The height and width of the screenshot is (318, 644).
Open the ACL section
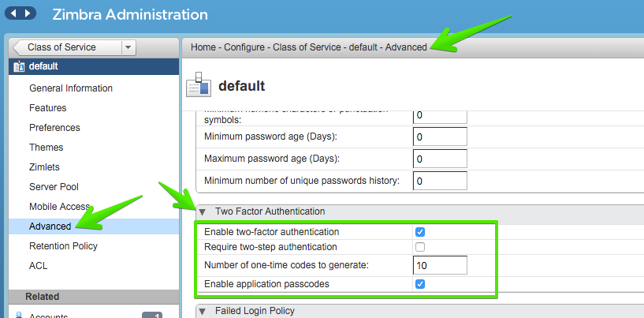click(38, 266)
